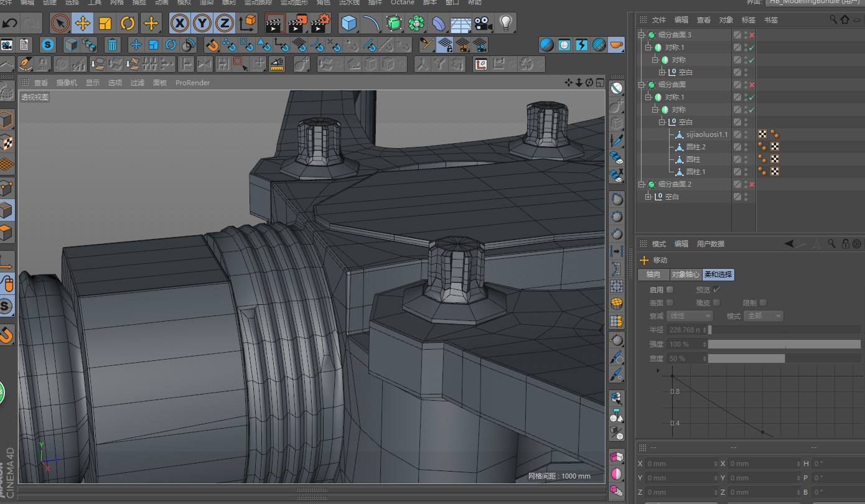The image size is (865, 504).
Task: Click the cube primitive icon in the toolbar
Action: [347, 23]
